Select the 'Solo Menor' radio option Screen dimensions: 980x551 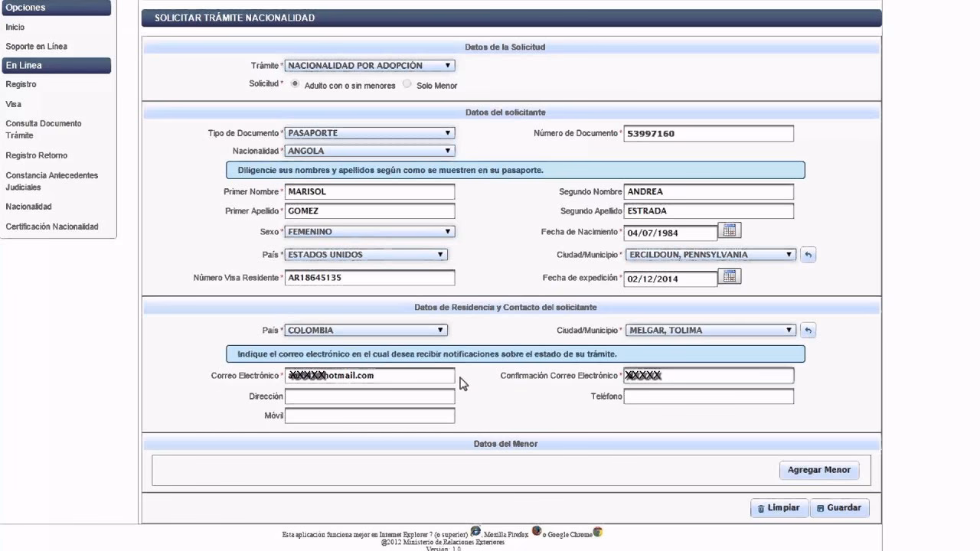point(407,84)
